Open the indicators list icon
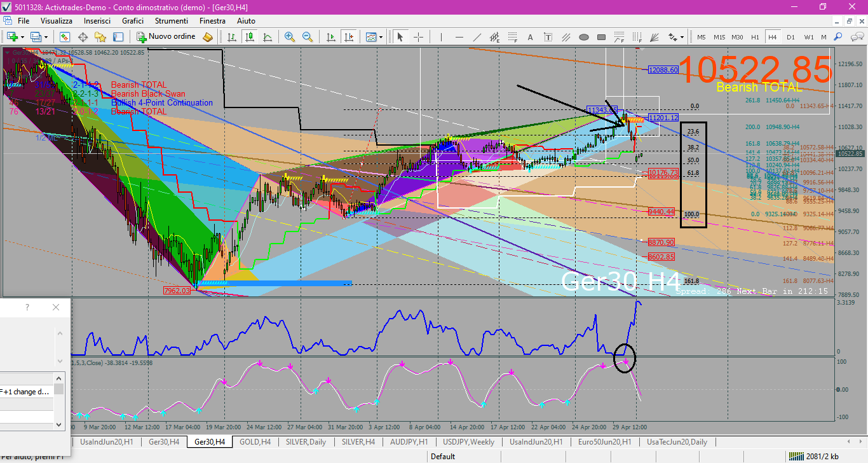The image size is (868, 463). point(371,37)
